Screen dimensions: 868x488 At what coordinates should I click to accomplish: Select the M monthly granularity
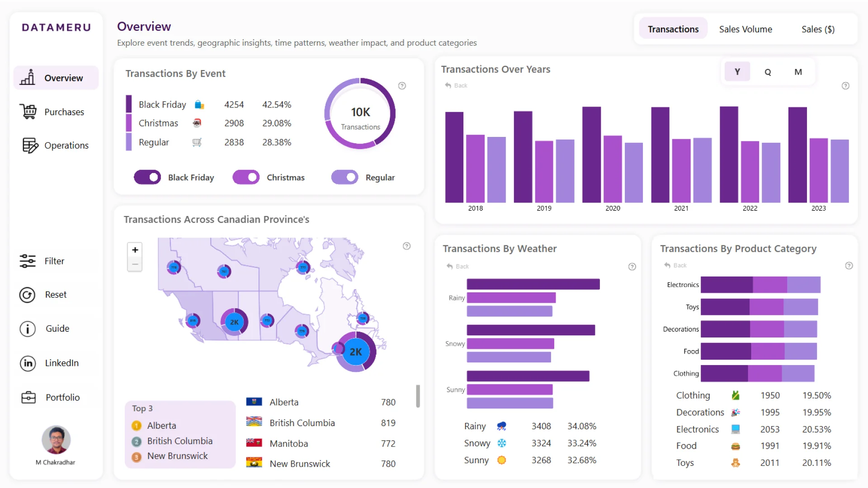tap(798, 72)
